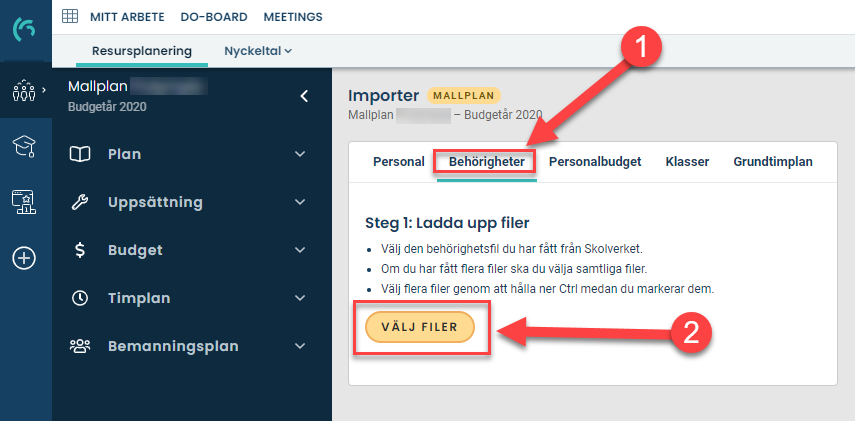Screen dimensions: 855x421
Task: Switch to the Personalbudget tab
Action: [x=595, y=162]
